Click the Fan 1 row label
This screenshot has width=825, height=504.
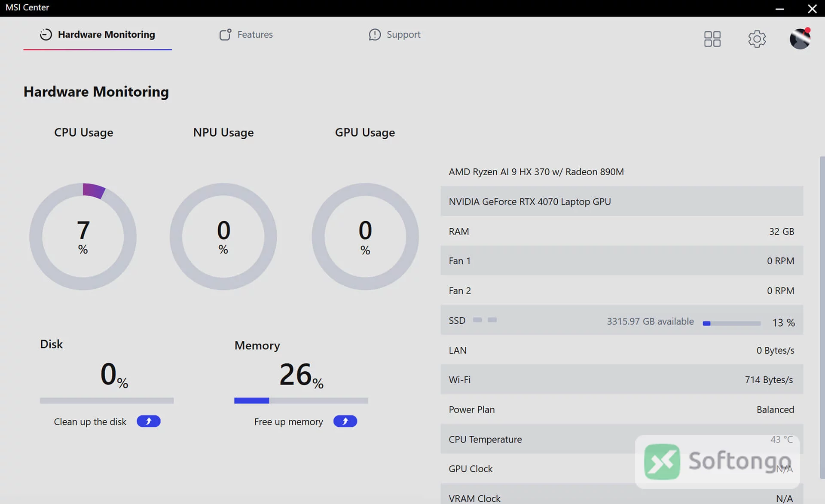(x=460, y=261)
